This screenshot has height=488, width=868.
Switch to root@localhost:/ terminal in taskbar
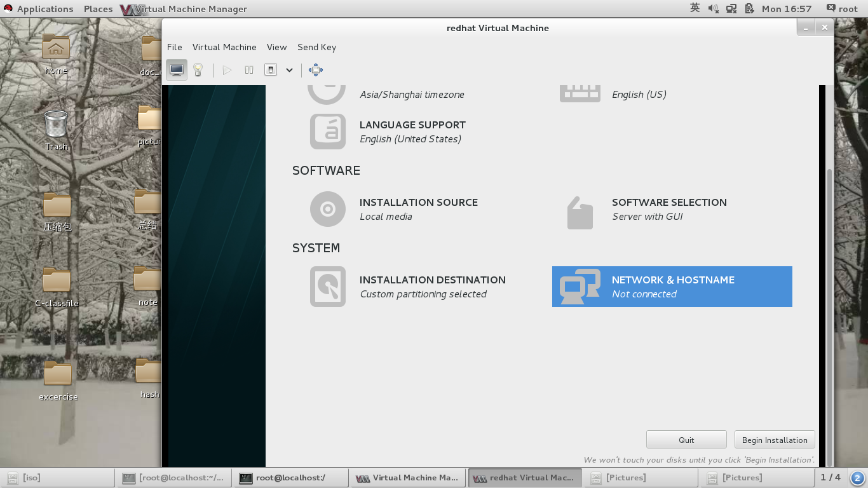tap(292, 477)
